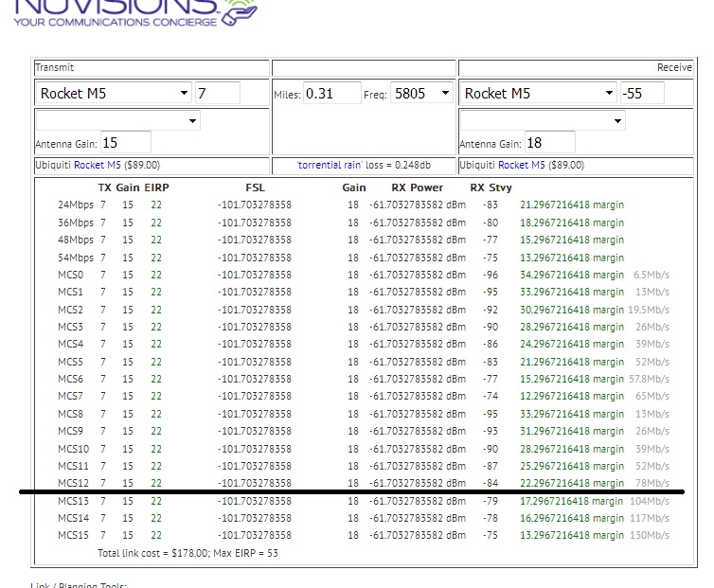Click the 78Mb/s rate in MCS12 row
This screenshot has width=714, height=588.
(x=652, y=483)
